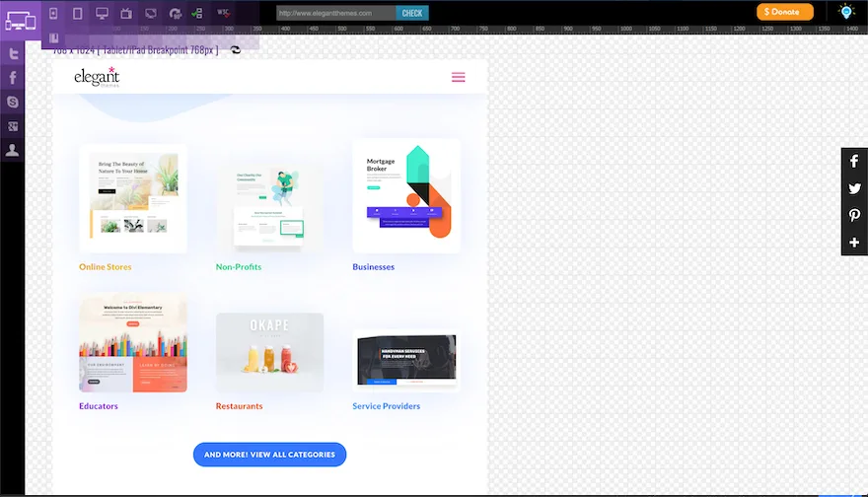This screenshot has height=497, width=868.
Task: Click the handyman Service Providers thumbnail
Action: 406,360
